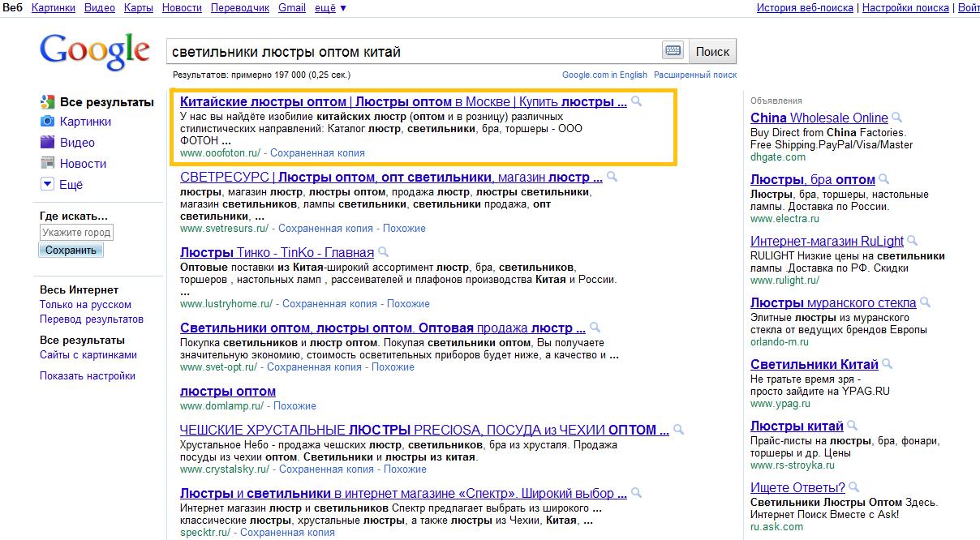Click the Картинки camera icon in sidebar
The width and height of the screenshot is (980, 540).
coord(47,122)
